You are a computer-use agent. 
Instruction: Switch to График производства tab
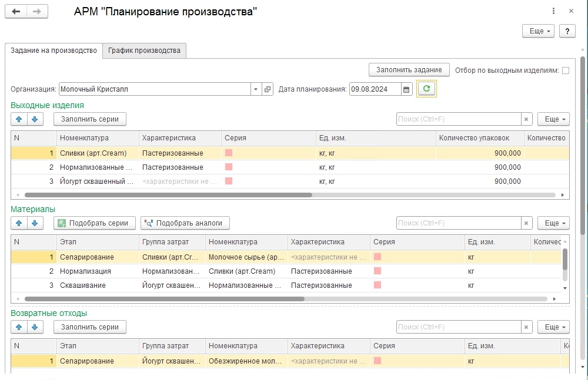[145, 51]
